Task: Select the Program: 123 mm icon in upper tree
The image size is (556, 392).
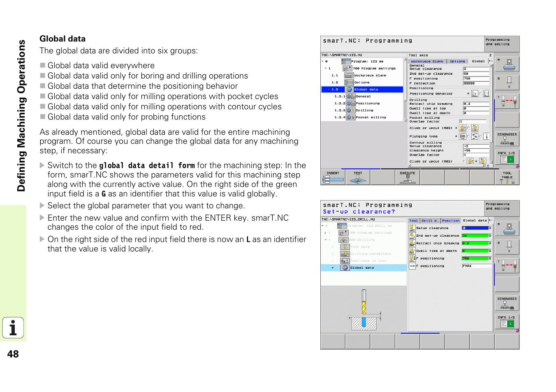Action: click(346, 62)
